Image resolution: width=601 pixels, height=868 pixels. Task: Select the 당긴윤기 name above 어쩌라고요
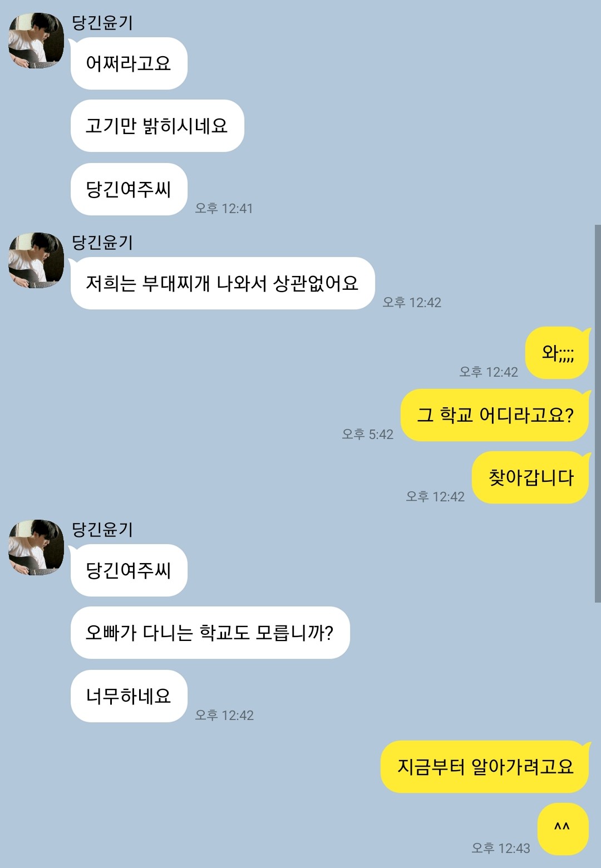(102, 23)
